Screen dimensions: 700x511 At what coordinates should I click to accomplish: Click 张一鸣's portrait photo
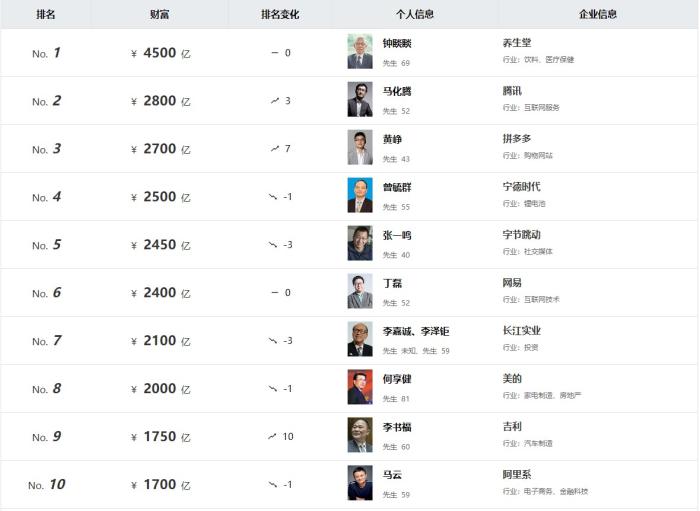pyautogui.click(x=359, y=244)
